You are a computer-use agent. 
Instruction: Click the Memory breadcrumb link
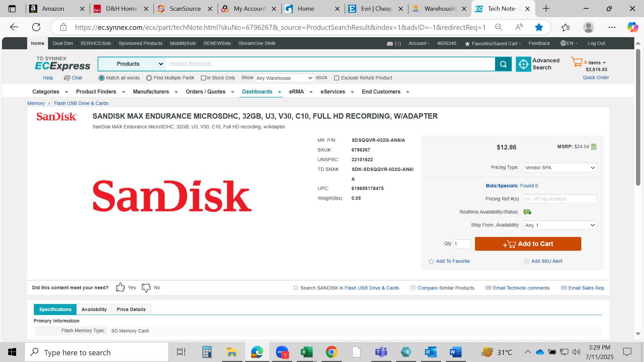coord(36,103)
